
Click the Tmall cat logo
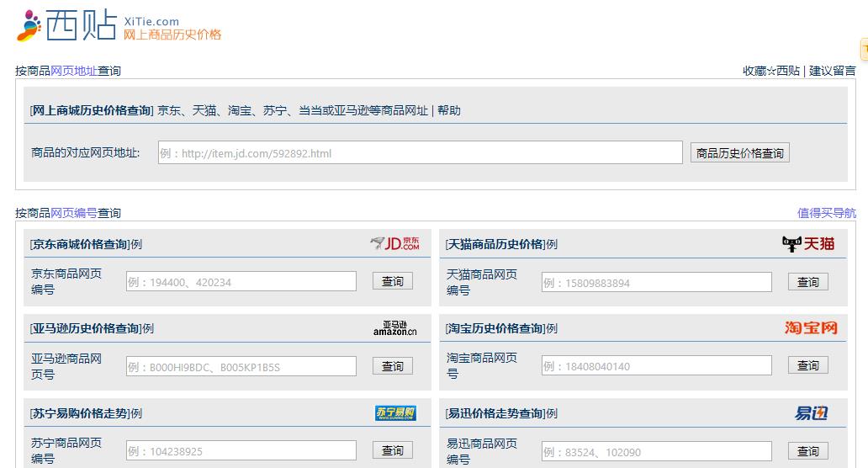click(808, 244)
